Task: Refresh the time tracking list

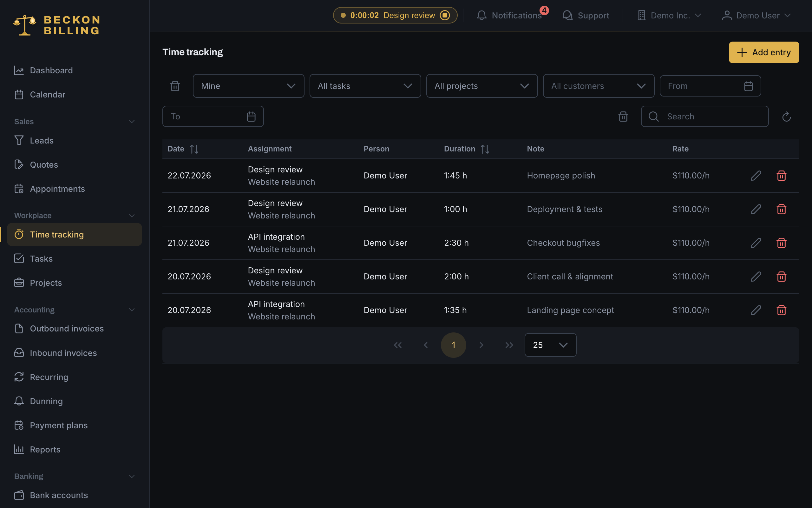Action: coord(787,117)
